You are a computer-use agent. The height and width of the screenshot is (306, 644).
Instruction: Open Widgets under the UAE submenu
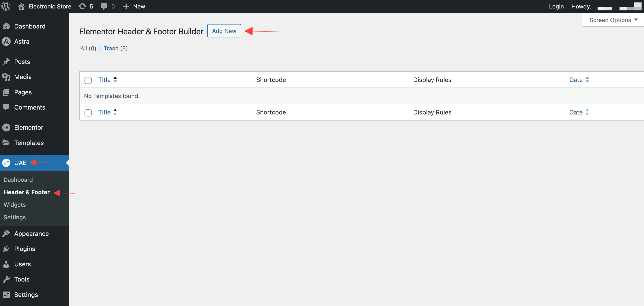pyautogui.click(x=15, y=205)
